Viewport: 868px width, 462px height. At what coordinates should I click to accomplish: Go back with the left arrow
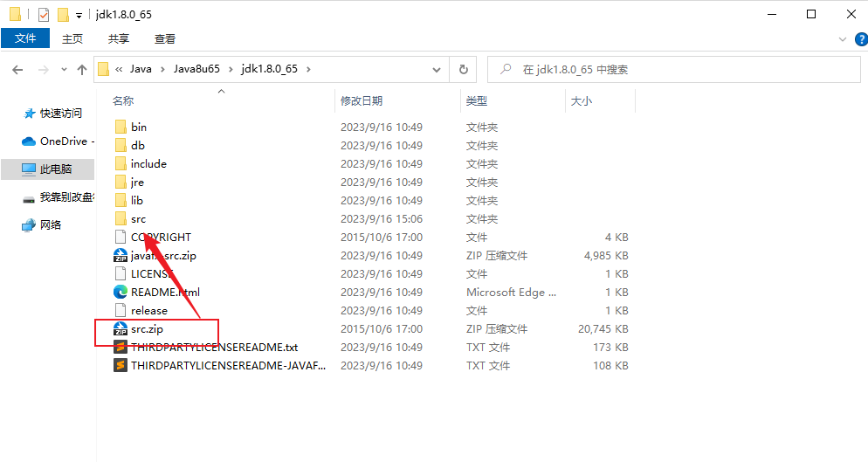[x=17, y=69]
